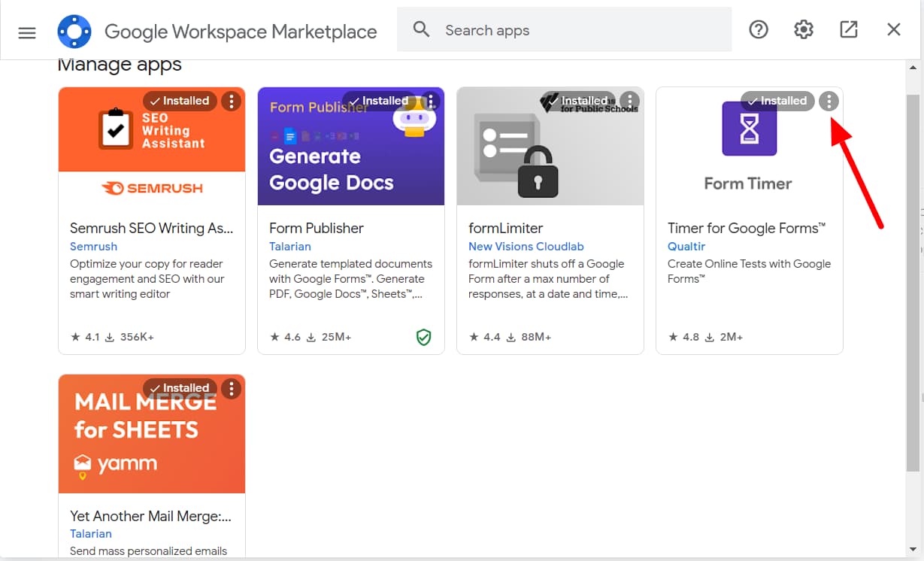Open the hamburger main menu
The image size is (924, 561).
(27, 32)
